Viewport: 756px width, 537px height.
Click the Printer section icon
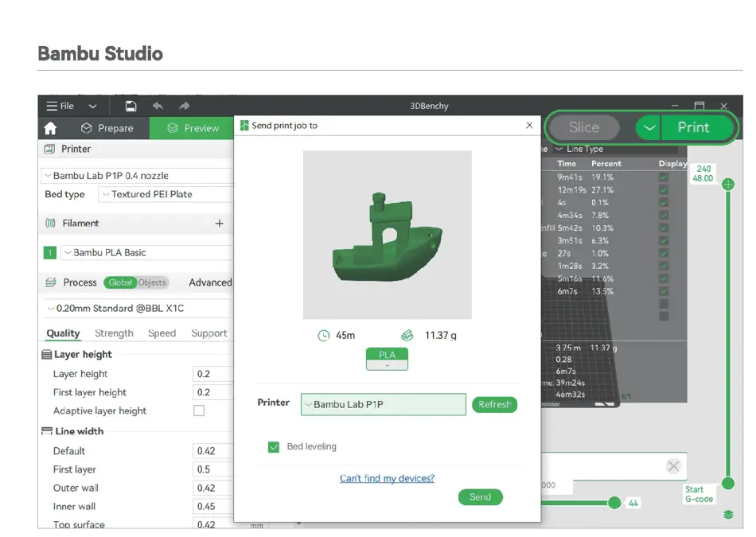(x=49, y=149)
